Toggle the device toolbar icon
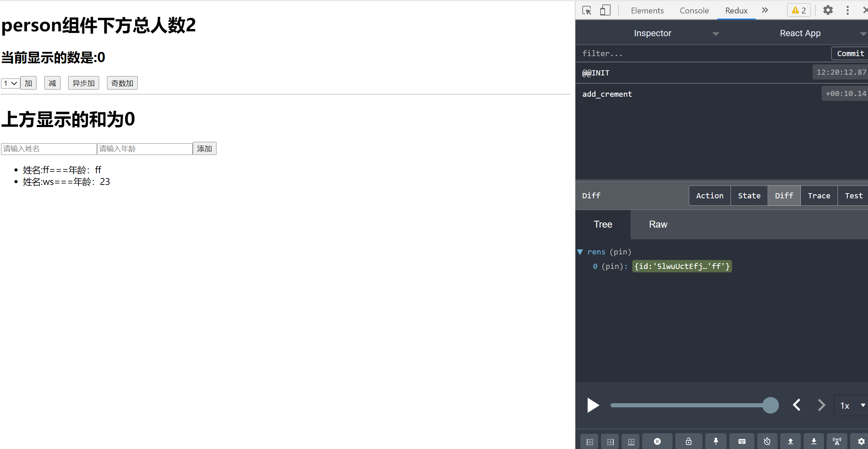 (x=605, y=10)
